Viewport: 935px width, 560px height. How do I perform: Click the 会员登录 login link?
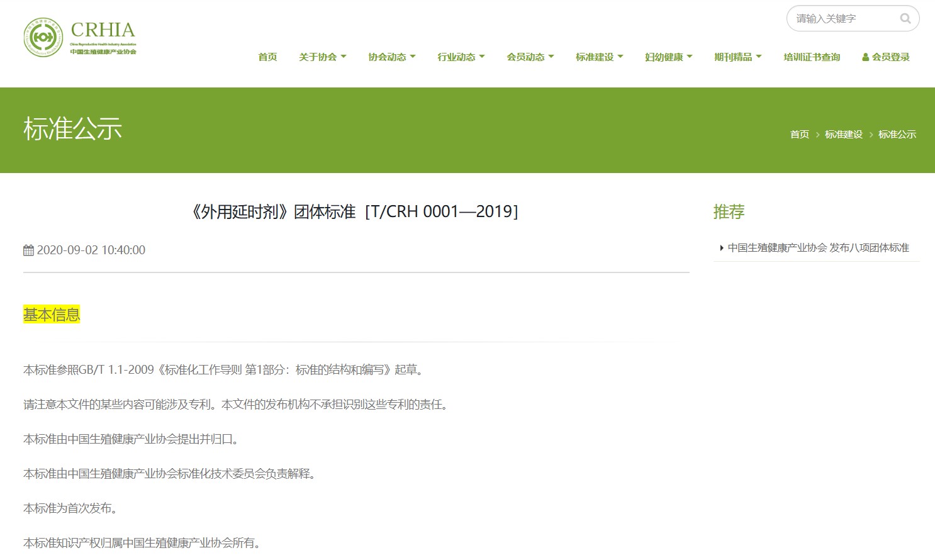[x=890, y=57]
